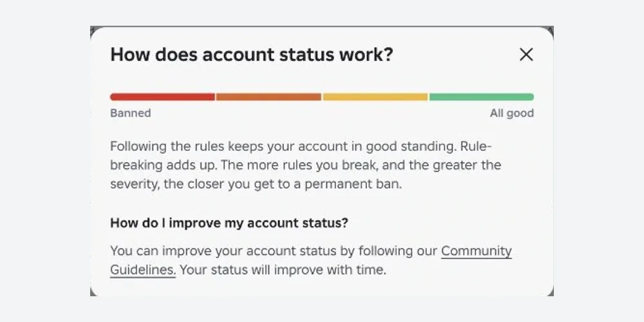Click the word 'severity' in the paragraph

134,184
